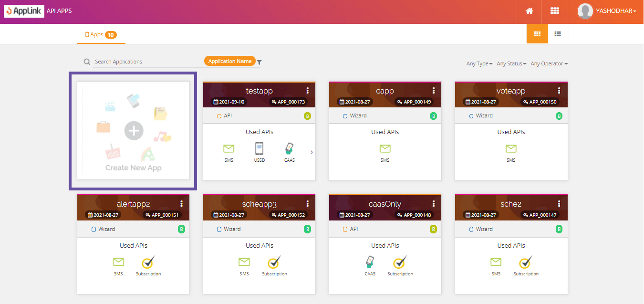Image resolution: width=644 pixels, height=304 pixels.
Task: Open the Any Operator dropdown
Action: (549, 63)
